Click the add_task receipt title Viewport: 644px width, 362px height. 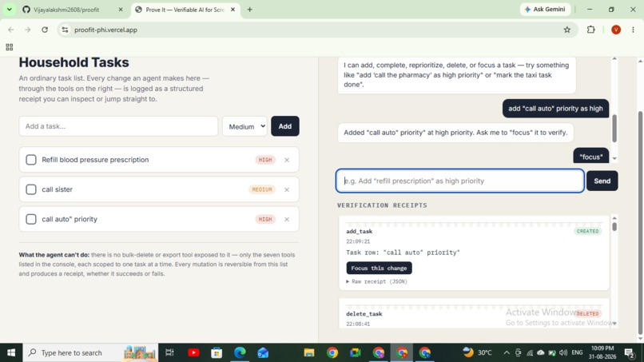359,231
